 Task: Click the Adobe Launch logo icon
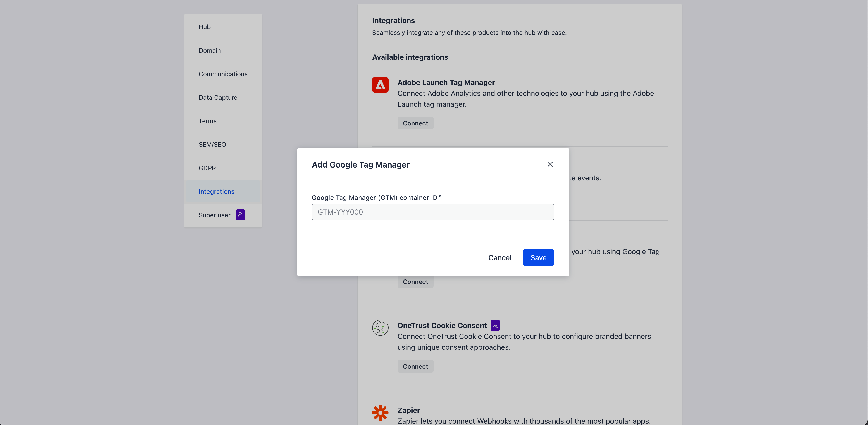(x=380, y=85)
